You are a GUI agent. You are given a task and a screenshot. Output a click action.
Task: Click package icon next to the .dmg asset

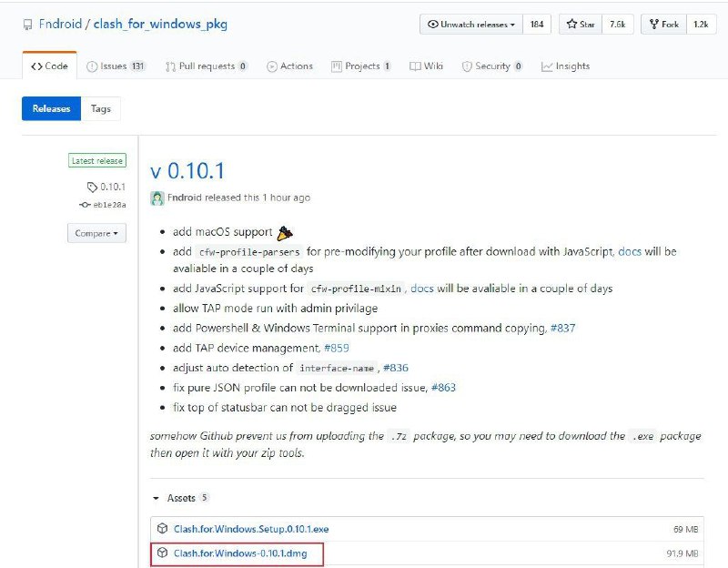coord(162,553)
